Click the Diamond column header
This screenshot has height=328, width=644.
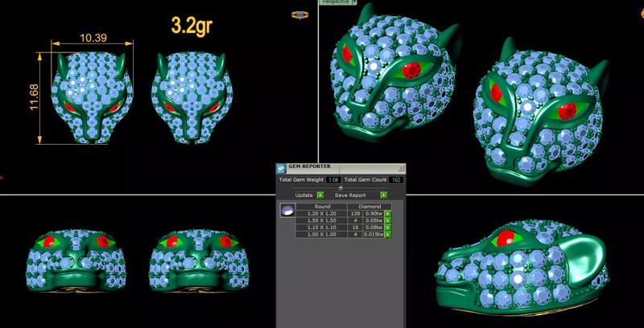[x=369, y=207]
